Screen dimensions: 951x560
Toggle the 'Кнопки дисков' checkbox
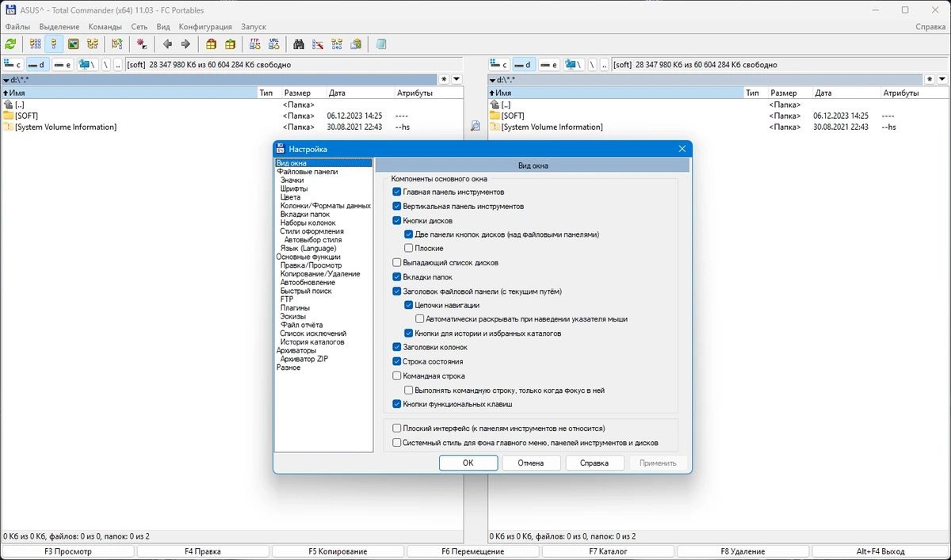click(397, 220)
